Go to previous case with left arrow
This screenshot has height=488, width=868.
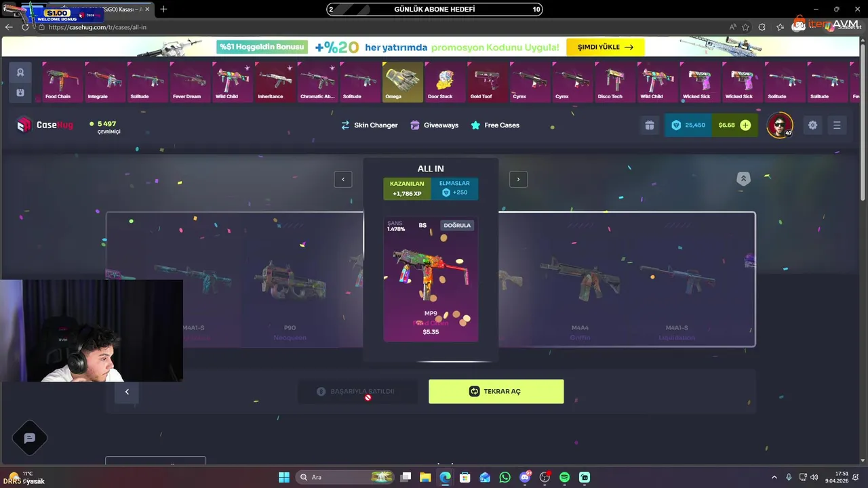[343, 179]
